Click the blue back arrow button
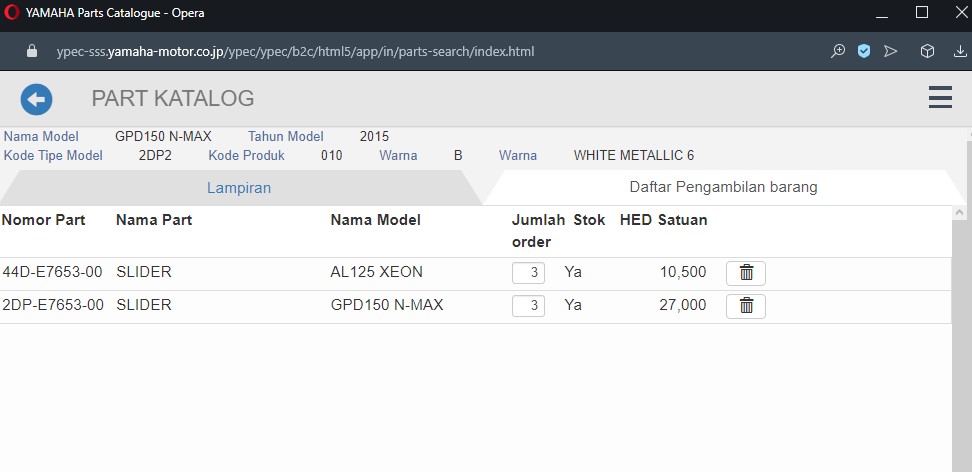Screen dimensions: 972x472 click(x=36, y=98)
